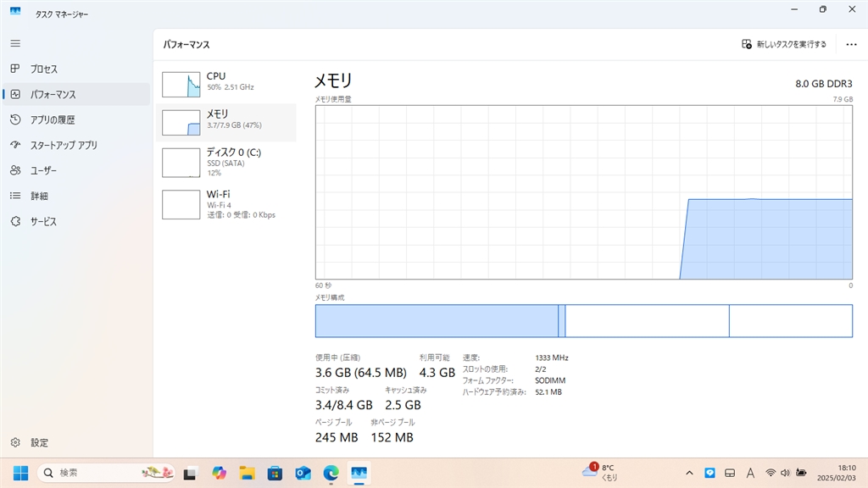Image resolution: width=868 pixels, height=488 pixels.
Task: Launch Copilot from the taskbar
Action: (220, 473)
